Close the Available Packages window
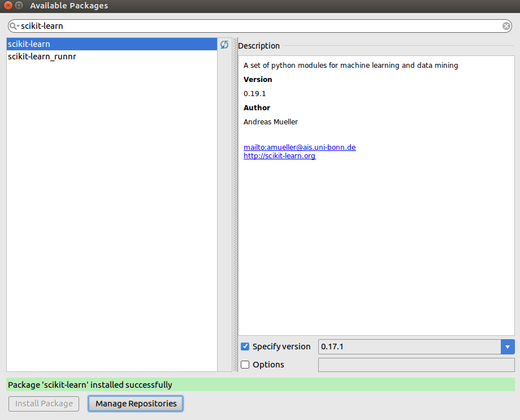Image resolution: width=520 pixels, height=420 pixels. [x=8, y=5]
